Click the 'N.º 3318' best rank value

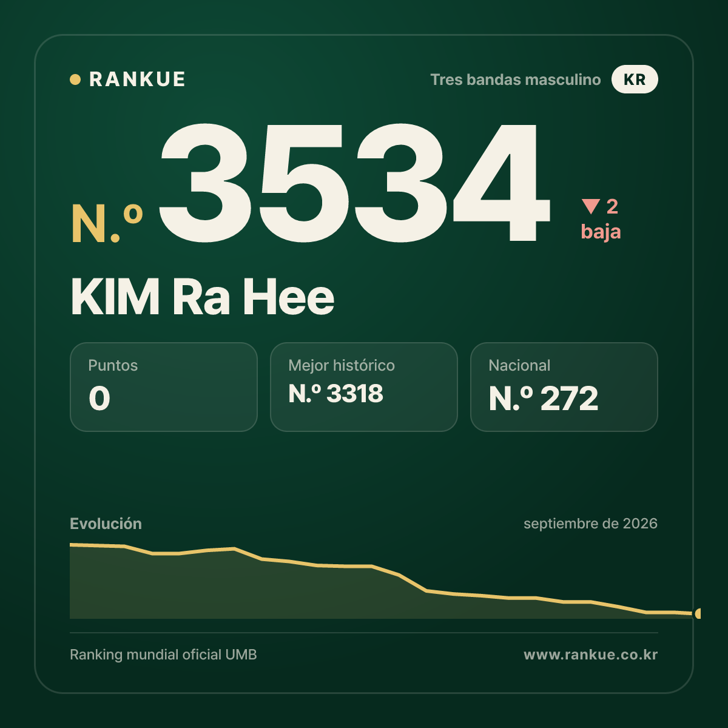tap(336, 394)
